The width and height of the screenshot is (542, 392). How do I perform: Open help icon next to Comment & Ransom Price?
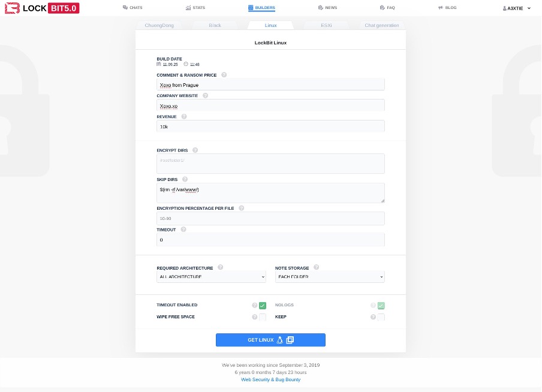pyautogui.click(x=224, y=75)
